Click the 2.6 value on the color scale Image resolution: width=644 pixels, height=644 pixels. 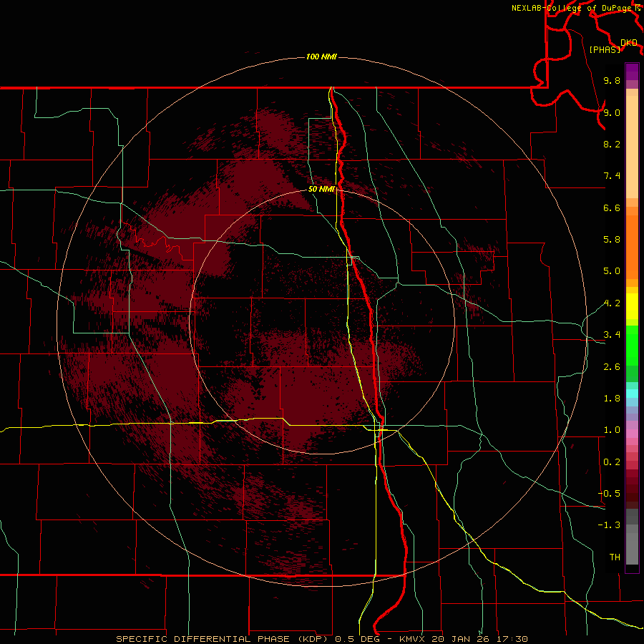[x=612, y=367]
